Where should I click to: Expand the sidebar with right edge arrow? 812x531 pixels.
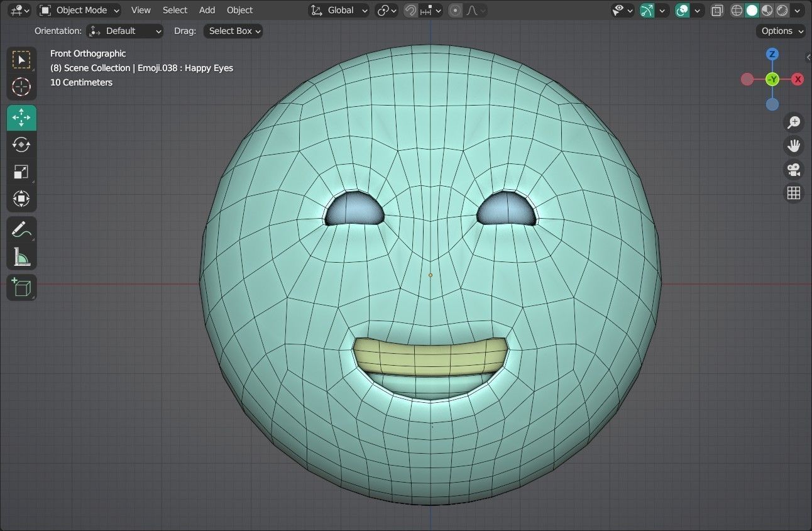coord(808,57)
